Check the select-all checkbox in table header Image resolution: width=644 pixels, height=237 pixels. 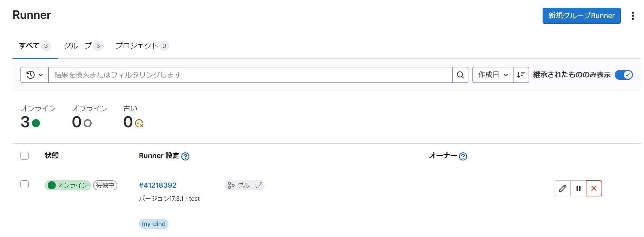pos(25,156)
